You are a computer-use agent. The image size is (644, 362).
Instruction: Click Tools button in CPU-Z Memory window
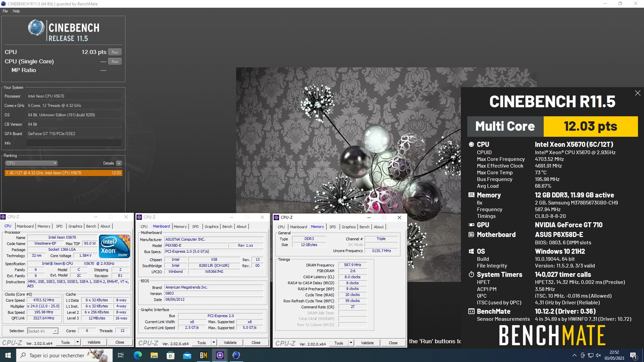click(x=339, y=343)
